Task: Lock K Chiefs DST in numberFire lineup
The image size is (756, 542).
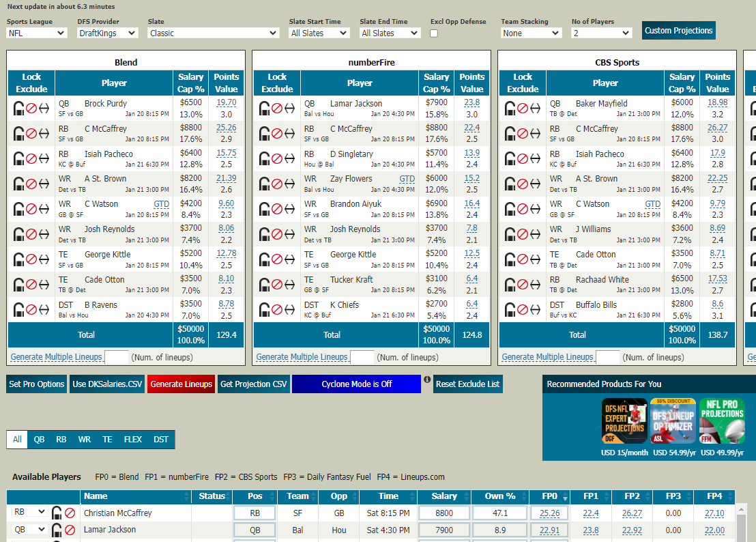Action: point(264,310)
